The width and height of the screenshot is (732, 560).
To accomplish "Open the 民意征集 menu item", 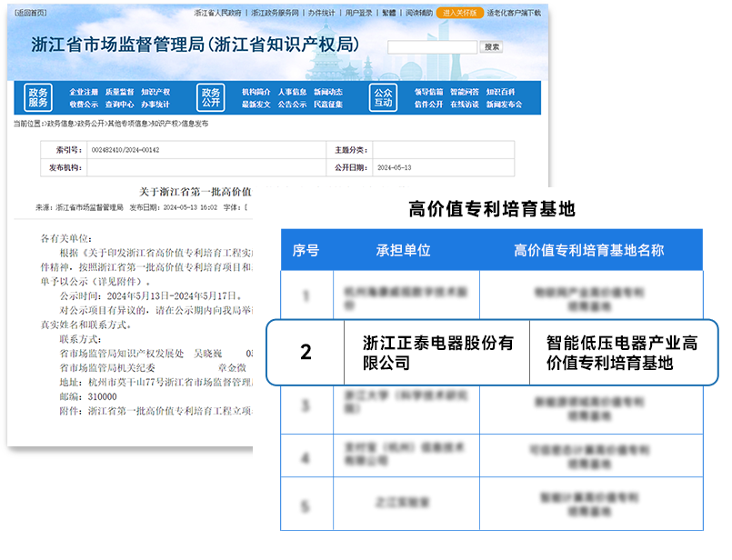I will click(x=328, y=104).
